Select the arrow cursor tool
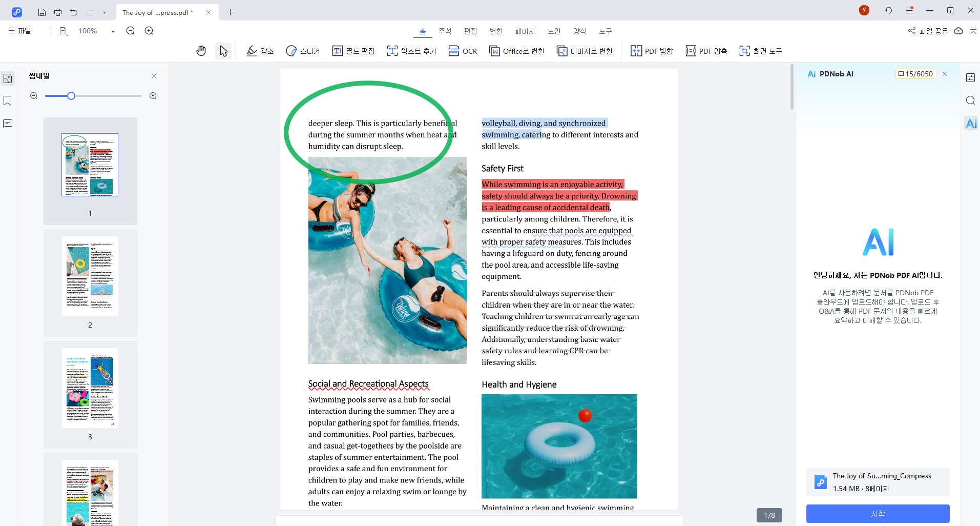The height and width of the screenshot is (526, 980). [223, 51]
